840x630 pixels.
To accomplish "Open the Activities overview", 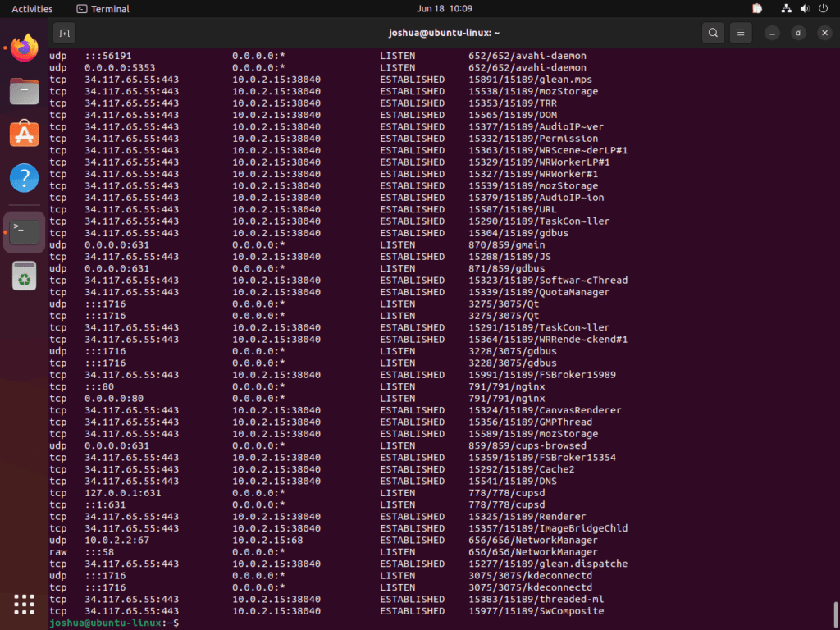I will click(x=30, y=8).
